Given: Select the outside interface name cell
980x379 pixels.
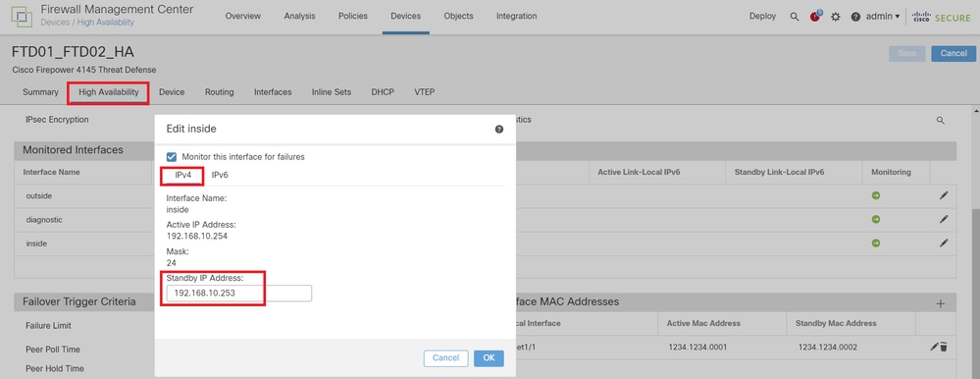Looking at the screenshot, I should click(39, 195).
